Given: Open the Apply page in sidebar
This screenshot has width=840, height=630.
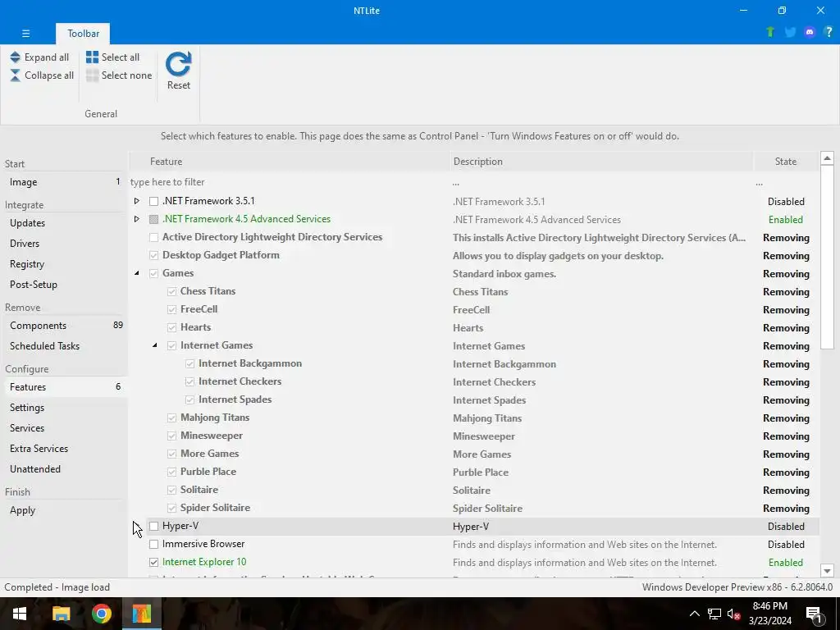Looking at the screenshot, I should [64, 510].
